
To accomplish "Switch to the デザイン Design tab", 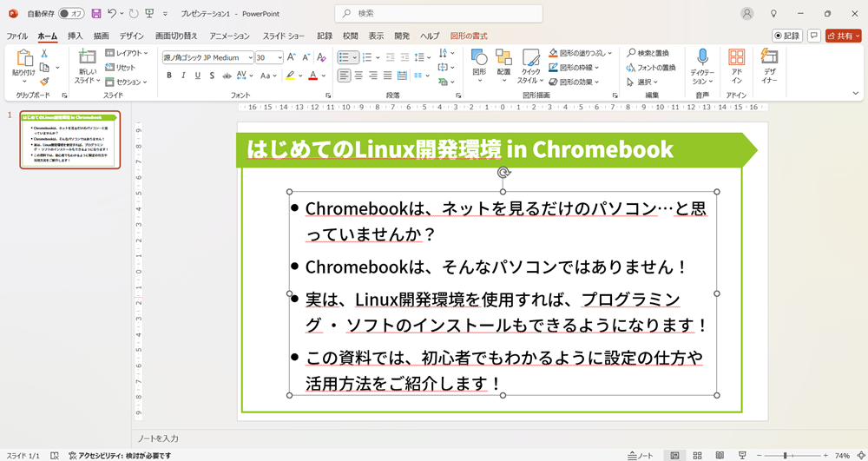I will coord(132,36).
